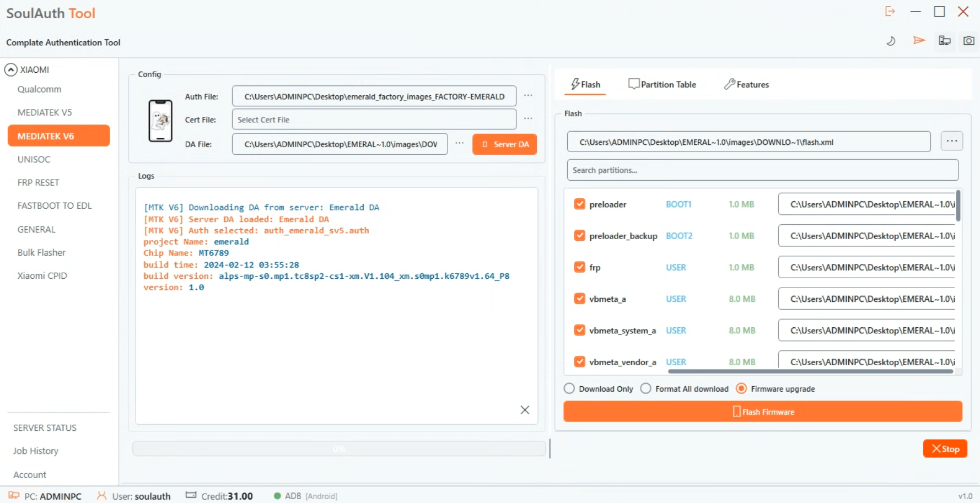This screenshot has height=503, width=980.
Task: Browse for the Auth File
Action: pos(528,96)
